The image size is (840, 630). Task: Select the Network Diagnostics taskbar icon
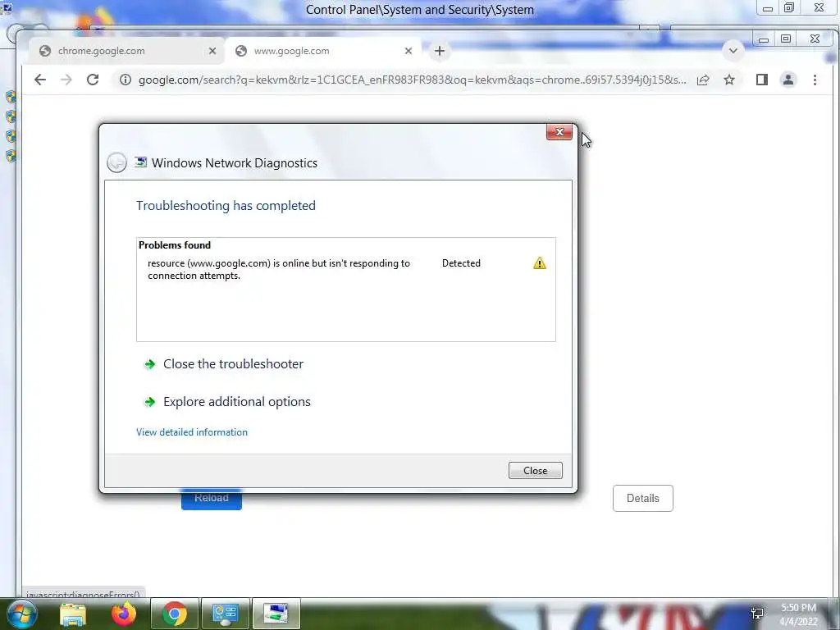[276, 614]
